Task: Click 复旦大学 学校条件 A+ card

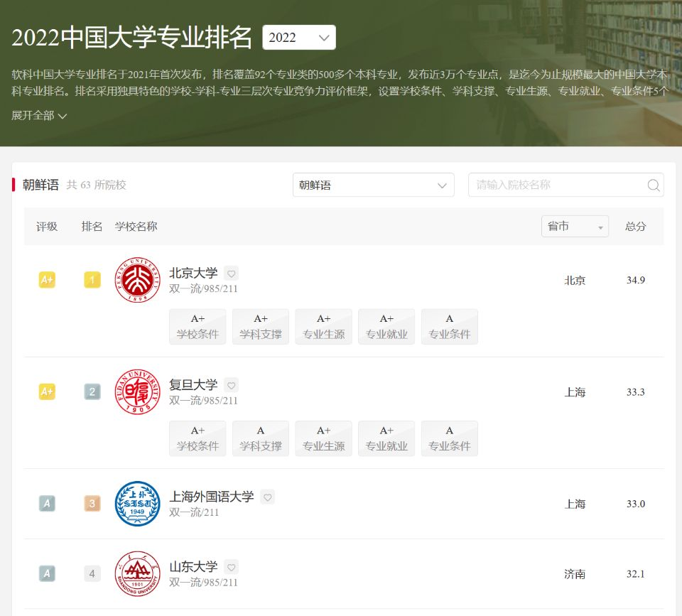Action: coord(197,438)
